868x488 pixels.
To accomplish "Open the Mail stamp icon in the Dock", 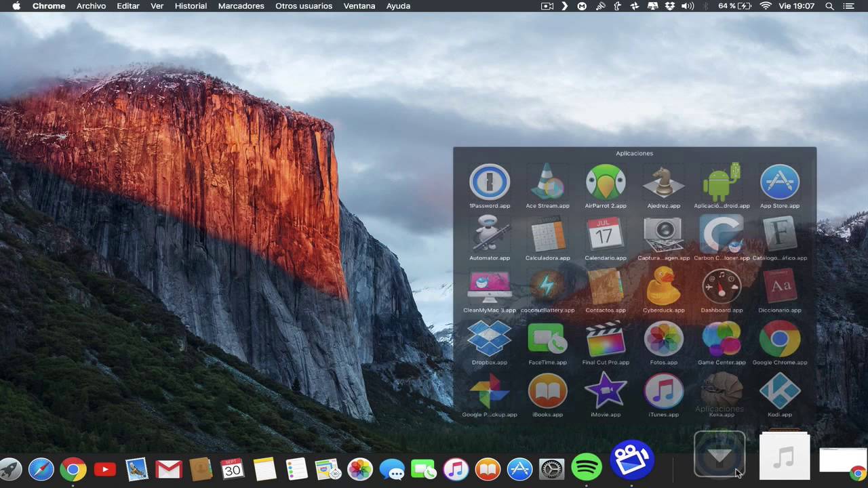I will click(x=137, y=469).
